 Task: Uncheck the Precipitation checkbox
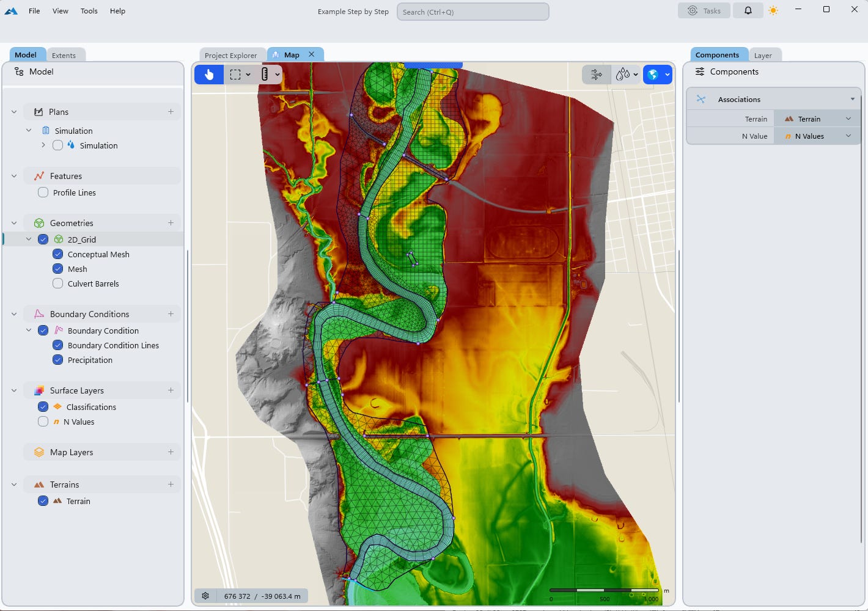[57, 360]
